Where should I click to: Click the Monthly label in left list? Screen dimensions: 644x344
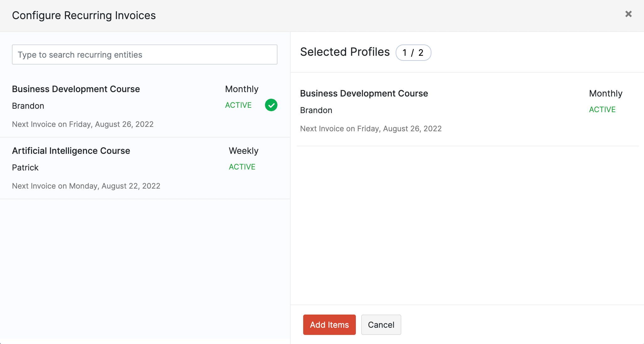(x=241, y=89)
